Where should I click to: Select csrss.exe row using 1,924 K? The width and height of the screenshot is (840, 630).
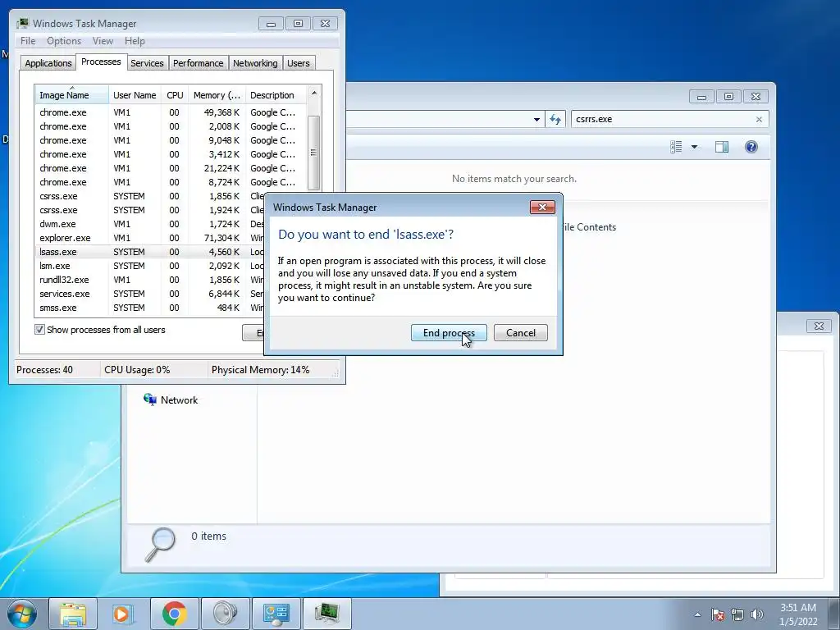(150, 210)
